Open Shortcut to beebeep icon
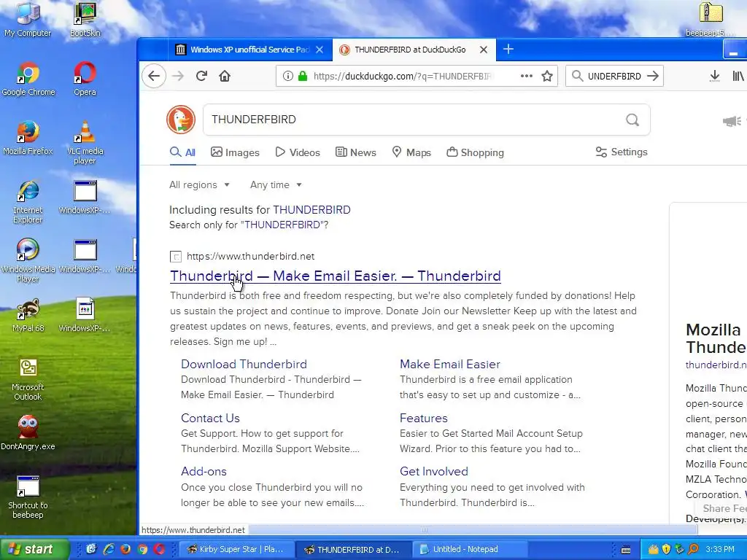This screenshot has height=560, width=747. click(28, 497)
